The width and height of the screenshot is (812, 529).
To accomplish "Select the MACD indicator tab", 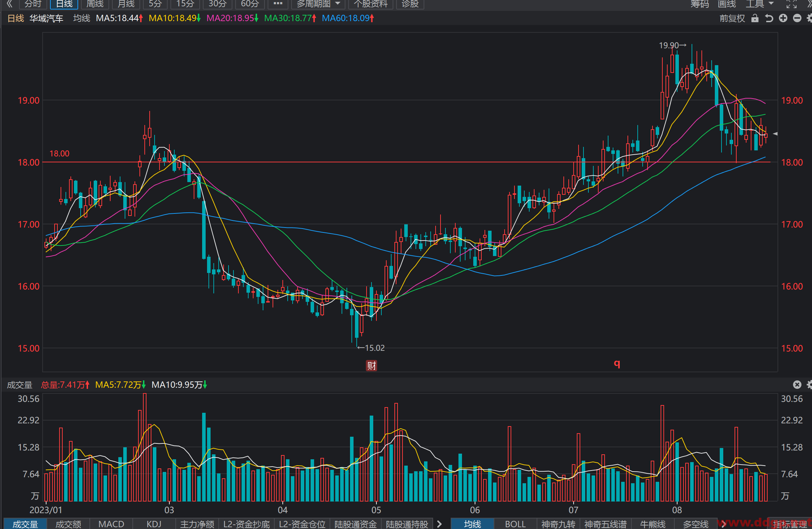I will click(x=111, y=524).
